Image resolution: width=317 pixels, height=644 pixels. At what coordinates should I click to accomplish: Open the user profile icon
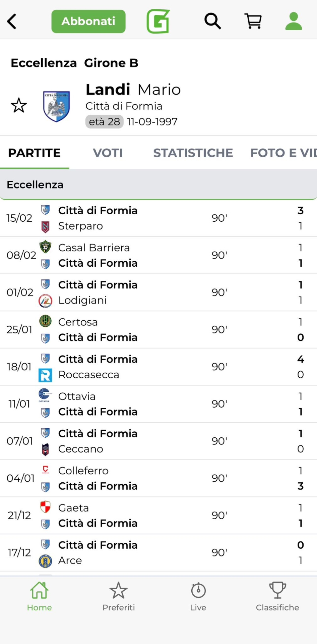(x=294, y=21)
